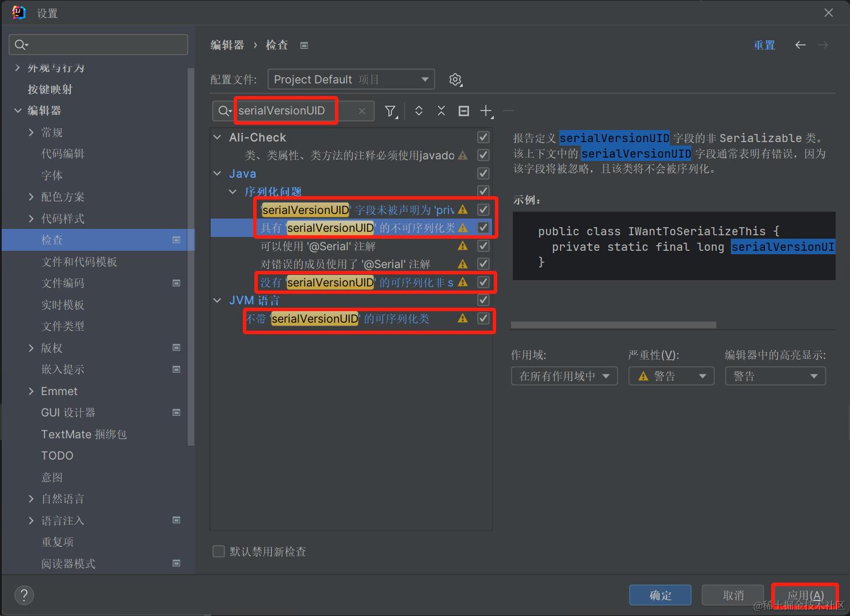This screenshot has width=850, height=616.
Task: Toggle the 序列化问题 group checkbox
Action: pos(483,192)
